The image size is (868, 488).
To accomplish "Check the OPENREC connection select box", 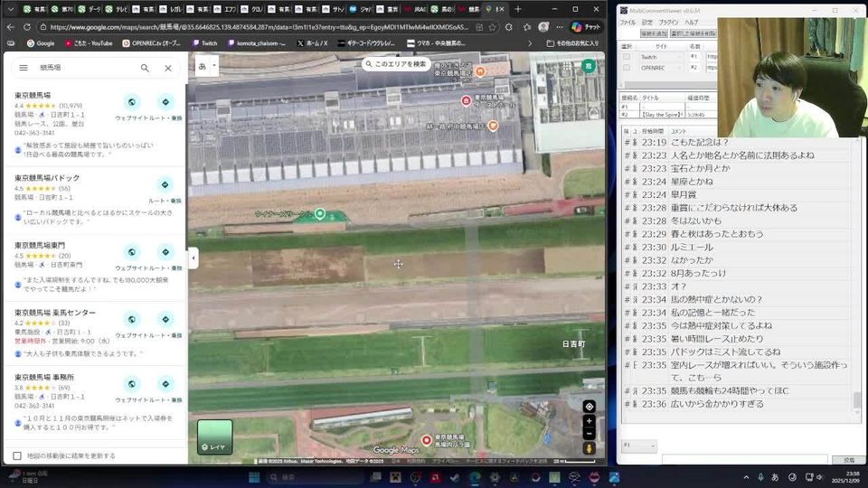I will (x=627, y=67).
